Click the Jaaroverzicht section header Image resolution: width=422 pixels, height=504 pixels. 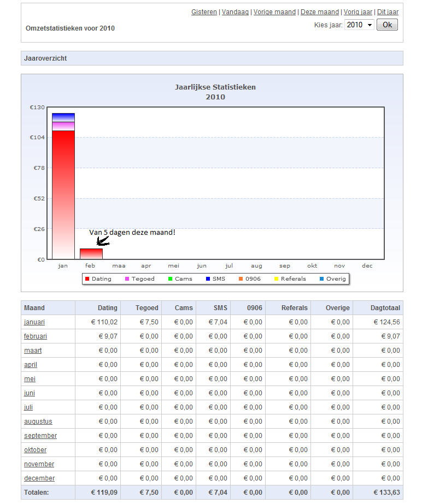(x=212, y=58)
